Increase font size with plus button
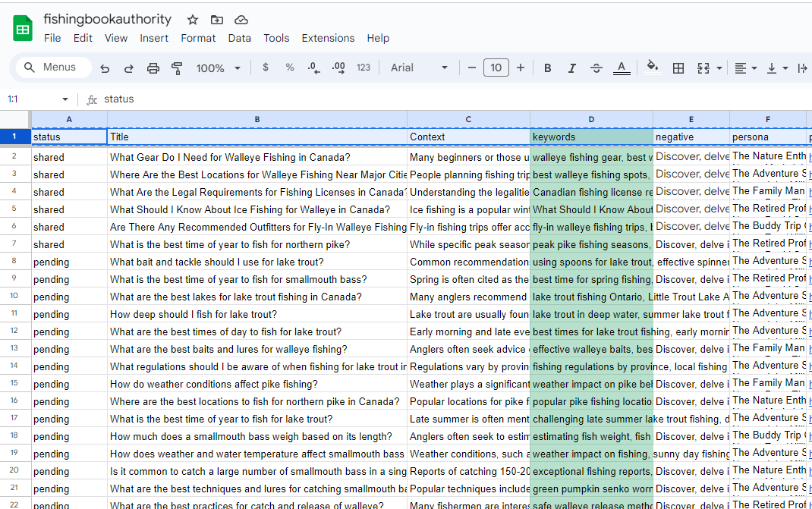 521,68
